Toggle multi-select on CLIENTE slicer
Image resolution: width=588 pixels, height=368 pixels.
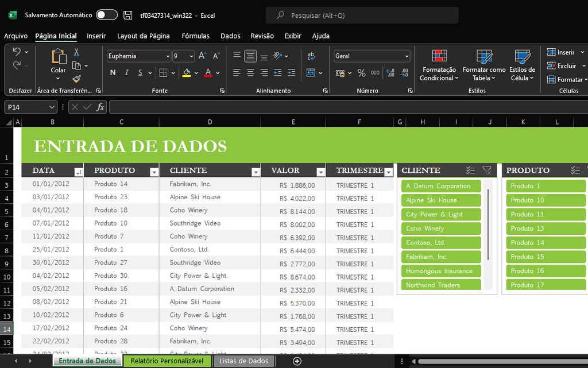[x=471, y=171]
